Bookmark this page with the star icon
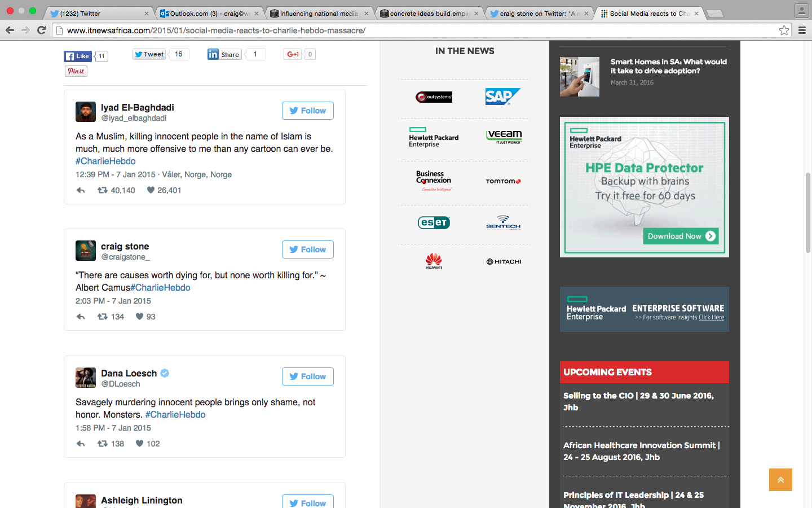Viewport: 812px width, 508px height. tap(784, 30)
